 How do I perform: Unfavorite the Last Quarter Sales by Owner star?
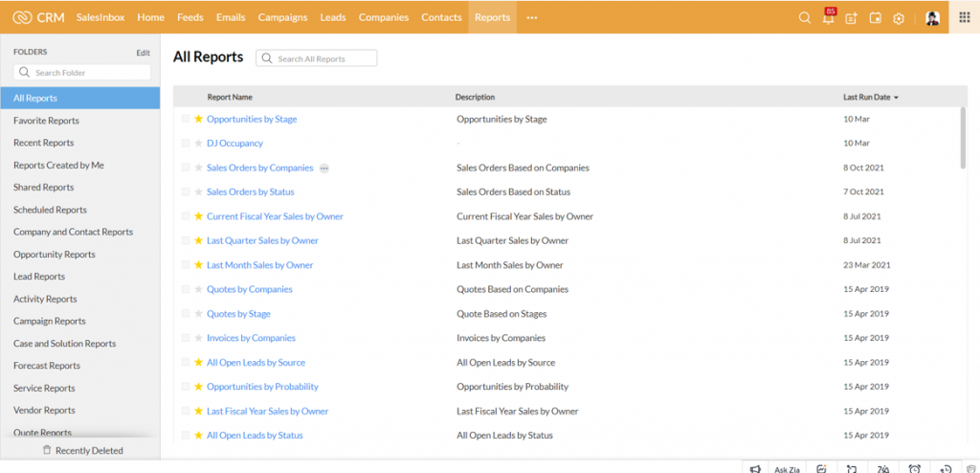199,241
